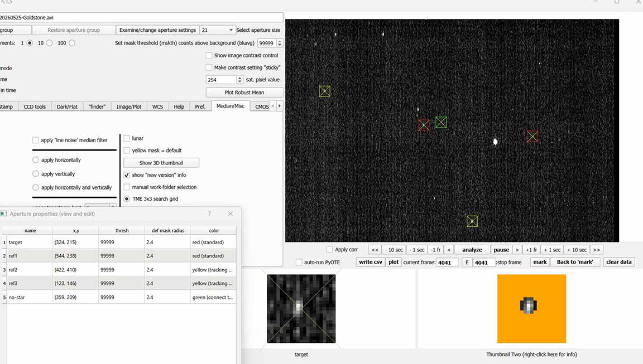The width and height of the screenshot is (643, 364).
Task: Open the WCS tab
Action: click(157, 106)
